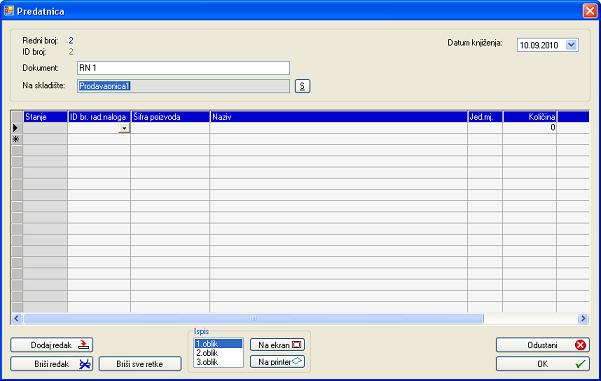
Task: Select 2.oblik in the Ispis list
Action: point(218,353)
